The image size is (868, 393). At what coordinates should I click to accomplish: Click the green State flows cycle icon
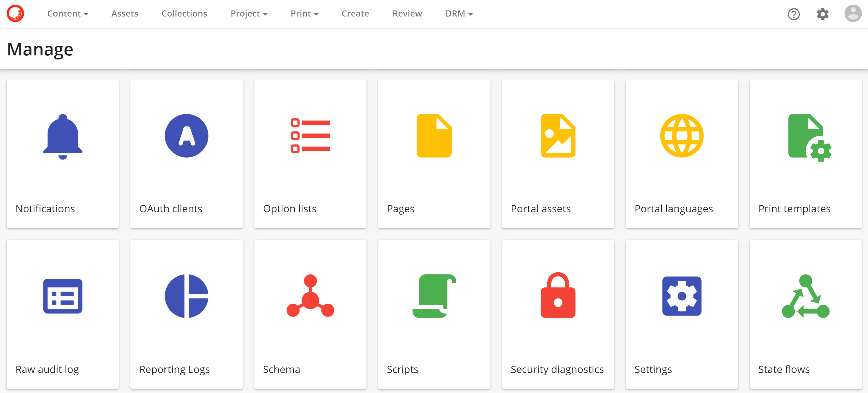(805, 296)
